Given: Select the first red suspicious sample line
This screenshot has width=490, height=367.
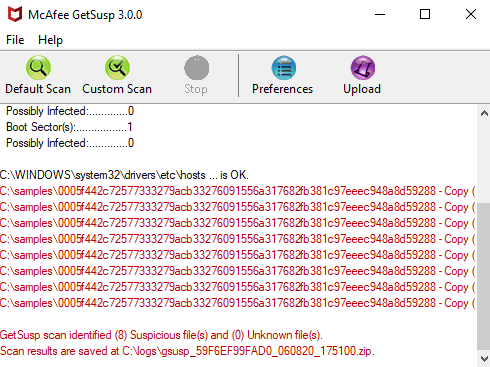Looking at the screenshot, I should pyautogui.click(x=237, y=191).
